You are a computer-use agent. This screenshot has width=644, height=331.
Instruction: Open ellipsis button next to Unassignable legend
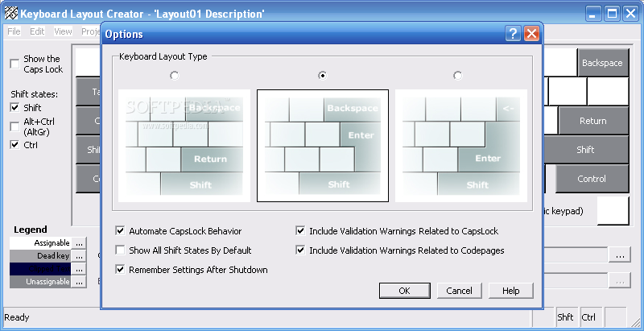[x=79, y=282]
